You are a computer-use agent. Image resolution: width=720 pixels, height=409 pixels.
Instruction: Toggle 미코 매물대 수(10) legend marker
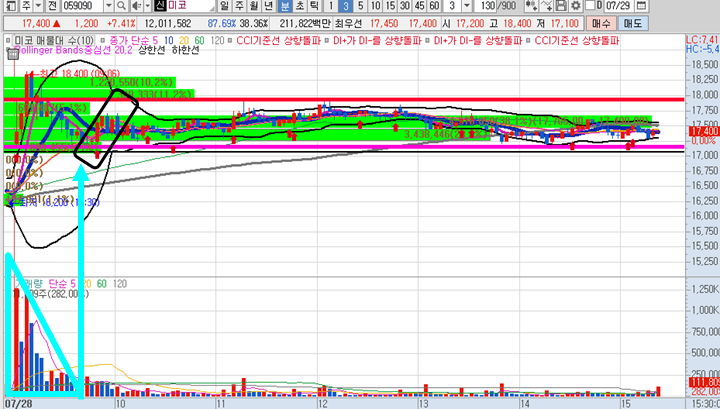[x=8, y=41]
